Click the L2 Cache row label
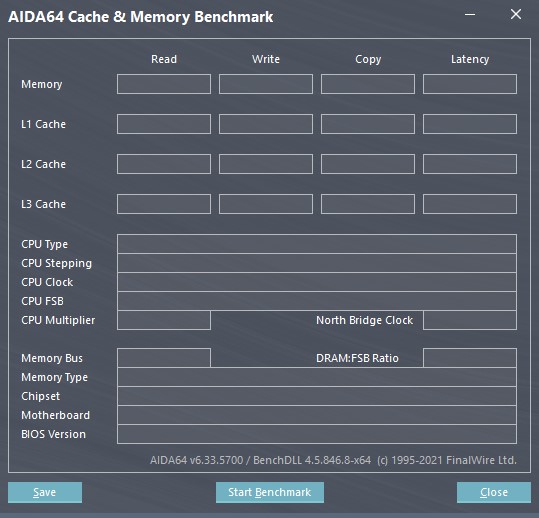This screenshot has width=539, height=518. click(43, 164)
